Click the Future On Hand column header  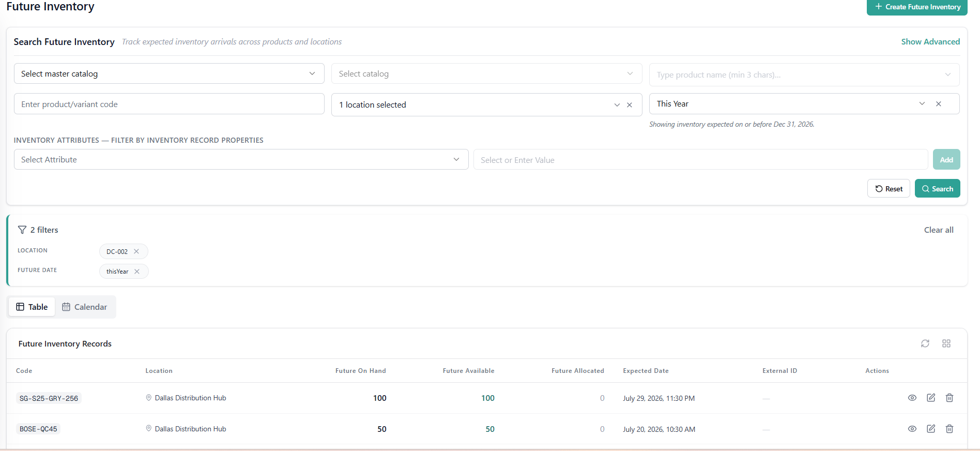point(360,371)
